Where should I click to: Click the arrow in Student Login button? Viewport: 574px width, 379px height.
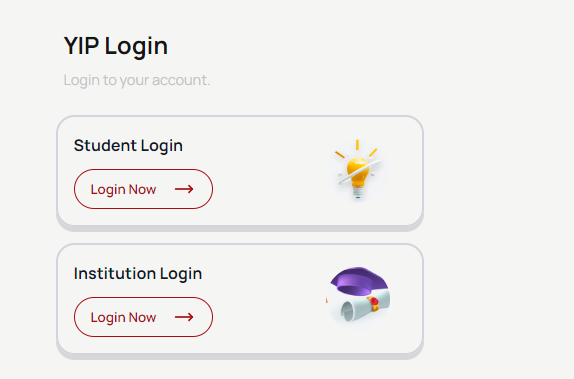[184, 189]
